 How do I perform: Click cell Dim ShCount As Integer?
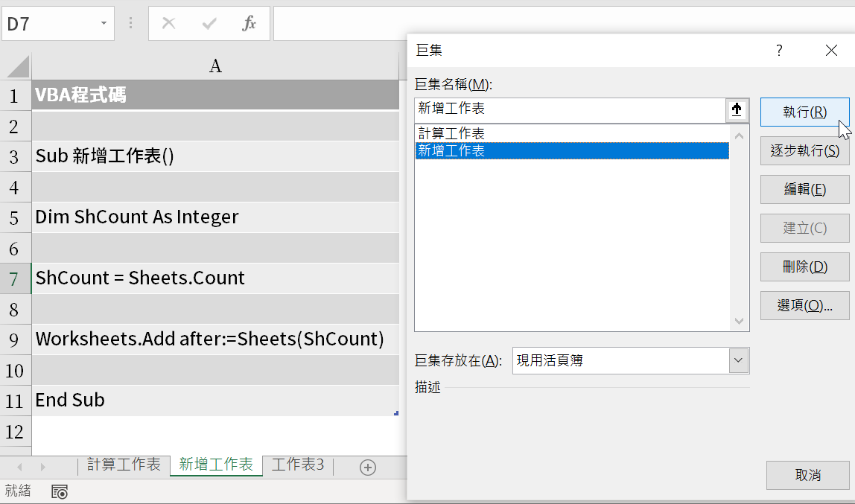click(x=215, y=218)
